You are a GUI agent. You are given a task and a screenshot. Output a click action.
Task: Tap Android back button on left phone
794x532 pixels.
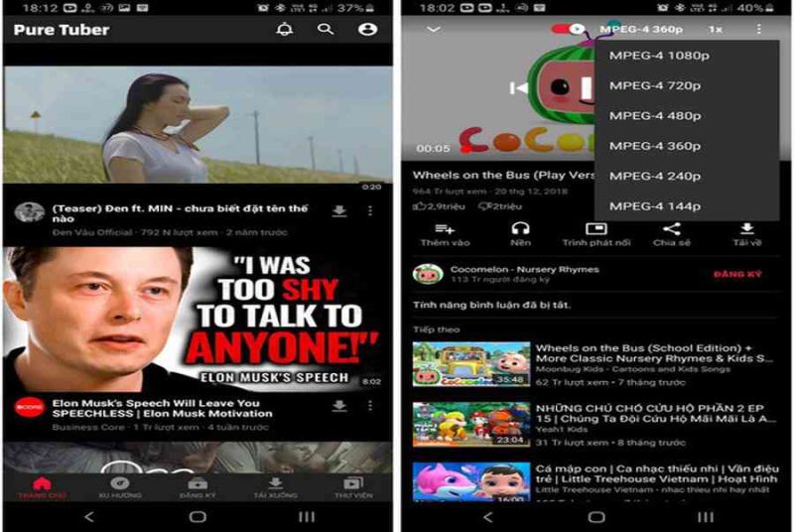click(89, 517)
